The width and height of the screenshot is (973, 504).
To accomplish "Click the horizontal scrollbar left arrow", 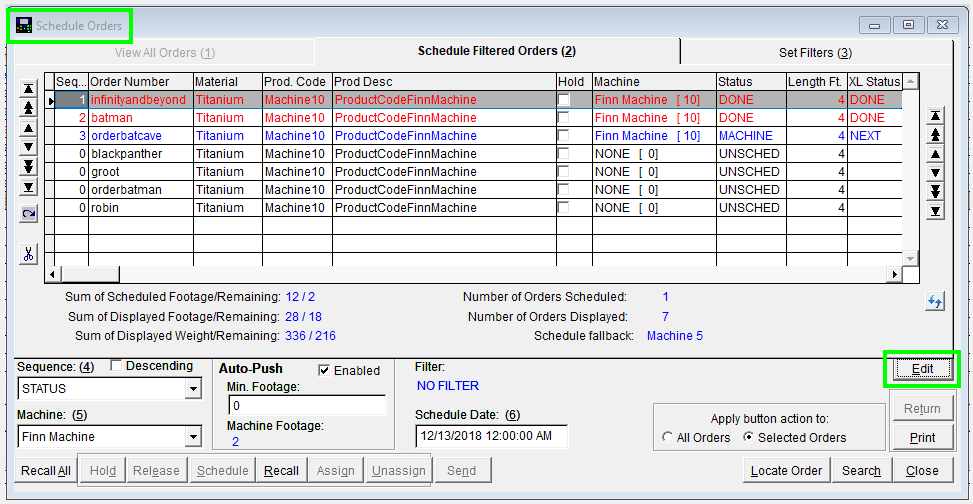I will tap(53, 274).
